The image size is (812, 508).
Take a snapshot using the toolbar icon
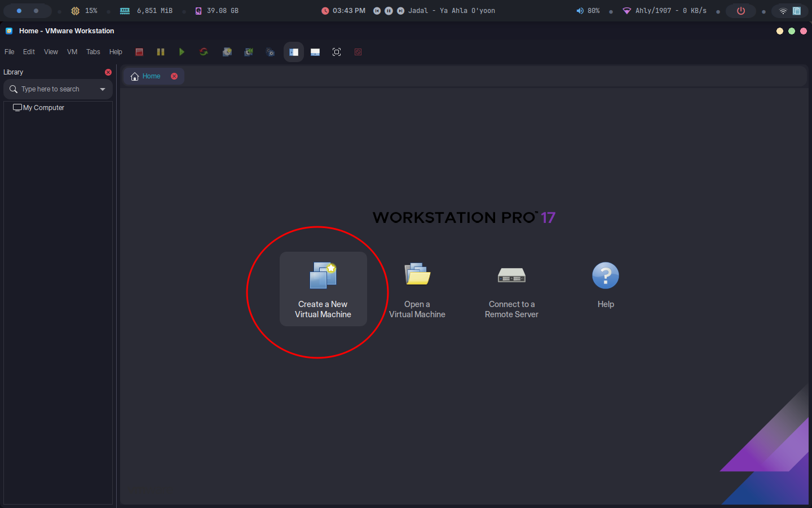pyautogui.click(x=227, y=52)
